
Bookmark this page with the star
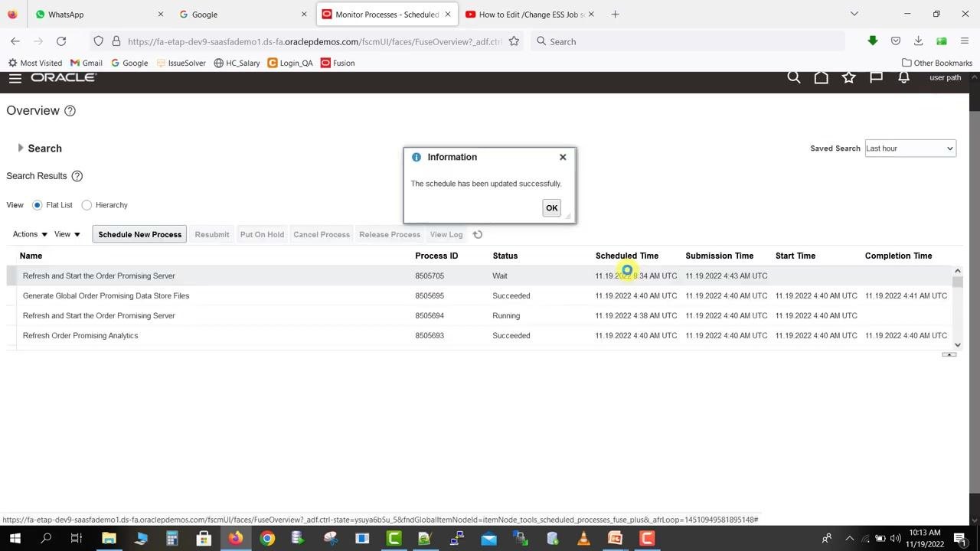(x=514, y=41)
